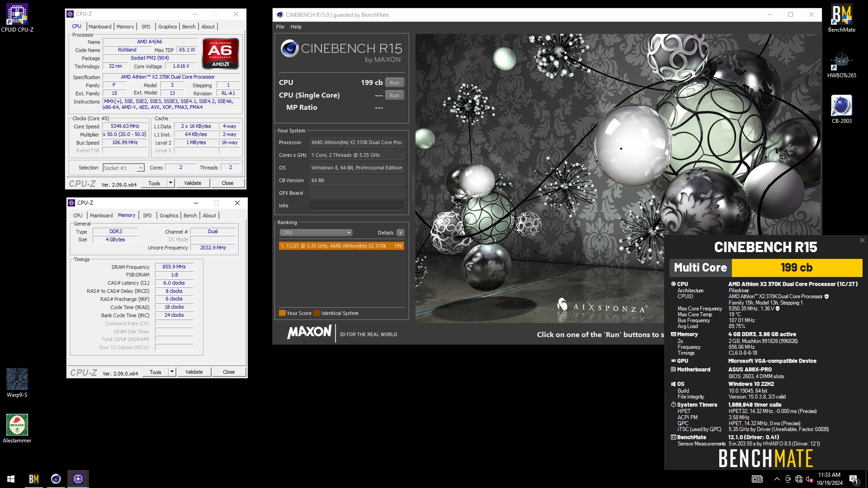Open the CB-2003 desktop shortcut

[841, 110]
